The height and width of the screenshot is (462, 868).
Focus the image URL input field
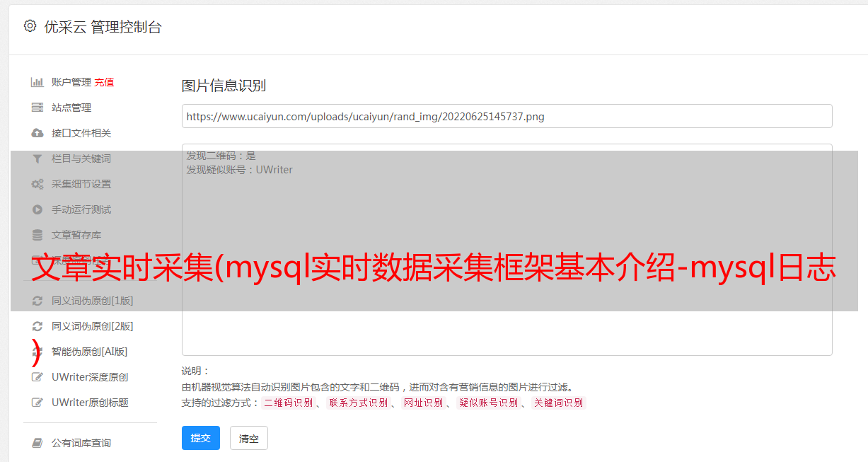coord(507,116)
